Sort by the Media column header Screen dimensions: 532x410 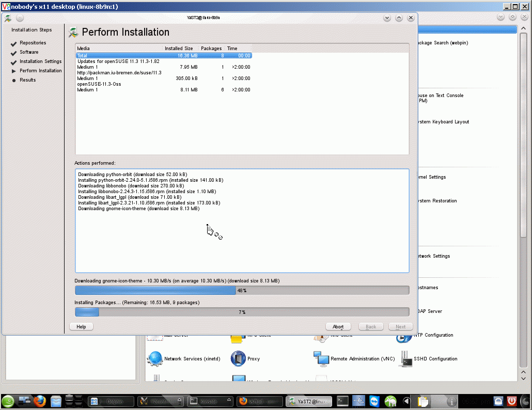119,49
